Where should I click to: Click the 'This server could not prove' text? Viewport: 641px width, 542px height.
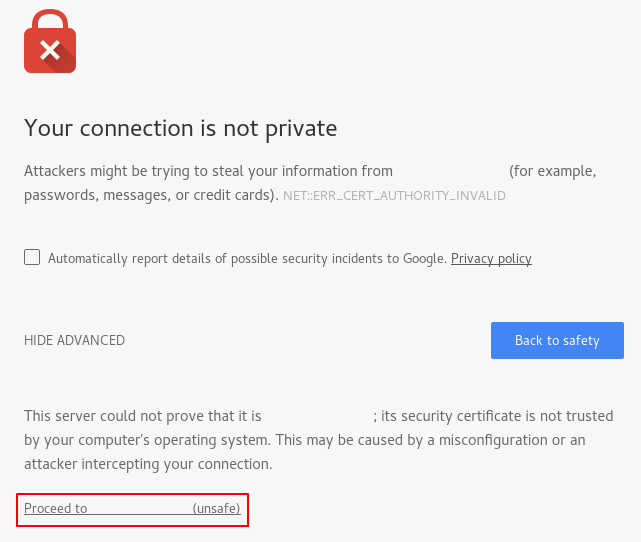[142, 415]
